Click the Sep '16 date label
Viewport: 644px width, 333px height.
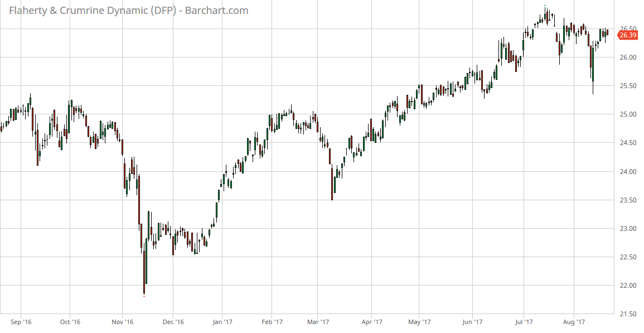[21, 322]
